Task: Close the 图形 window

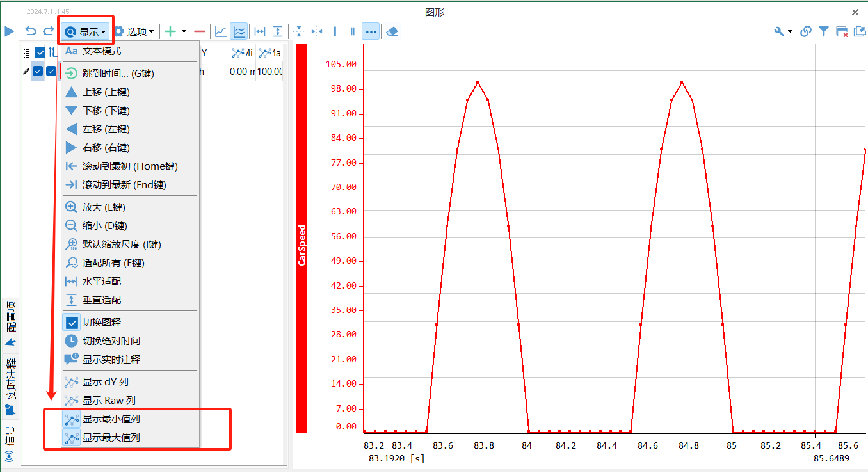Action: coord(855,12)
